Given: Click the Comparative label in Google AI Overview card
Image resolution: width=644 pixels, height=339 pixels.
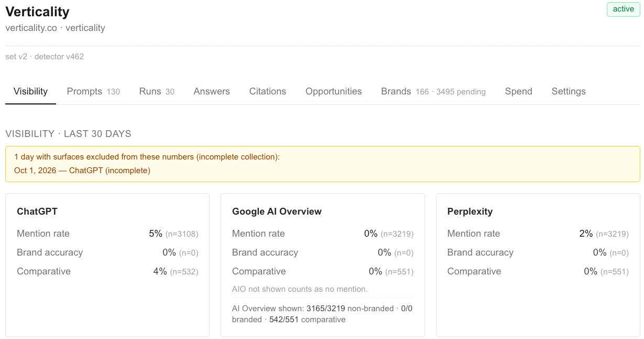Looking at the screenshot, I should pos(259,271).
